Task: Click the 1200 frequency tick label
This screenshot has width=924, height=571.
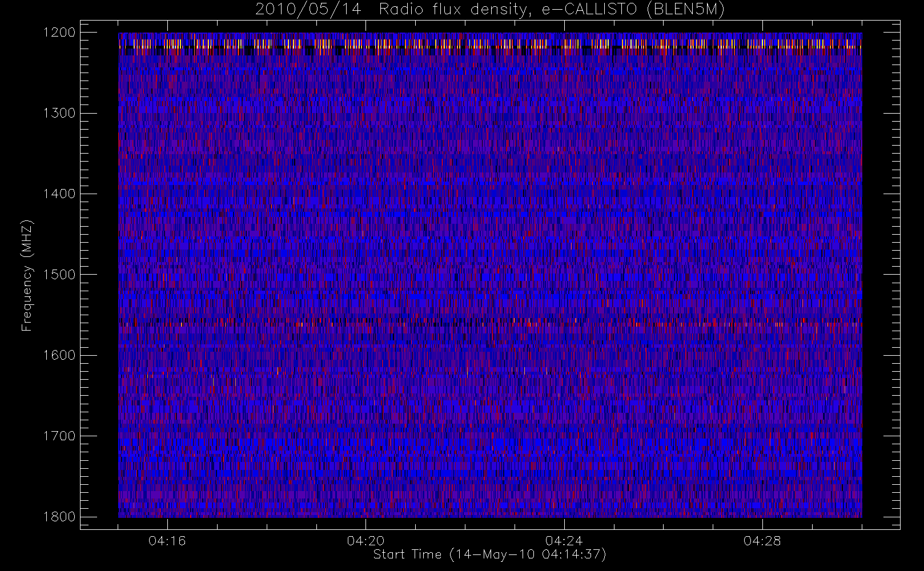Action: coord(59,33)
